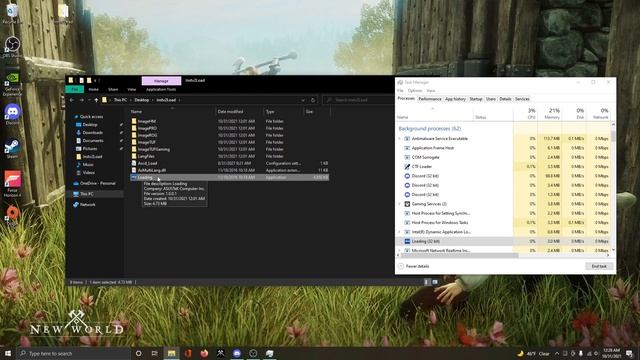The image size is (640, 360).
Task: Click taskbar search box
Action: click(x=73, y=353)
